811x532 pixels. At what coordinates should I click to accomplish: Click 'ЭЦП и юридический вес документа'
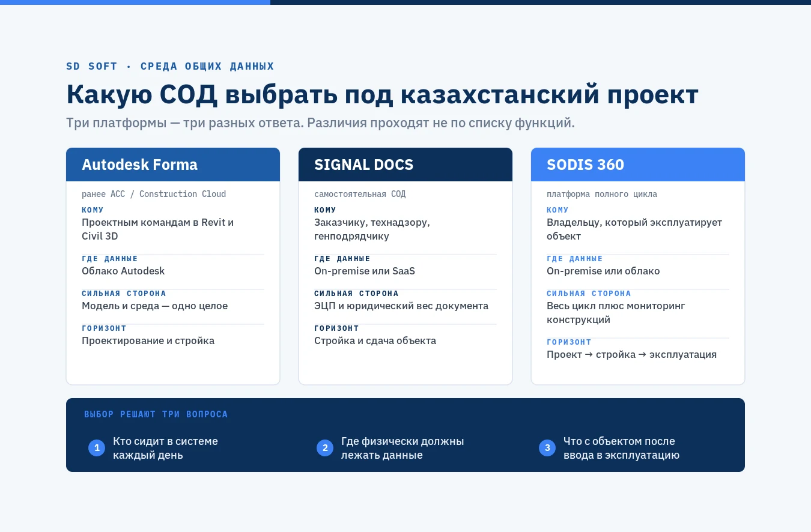pyautogui.click(x=401, y=306)
